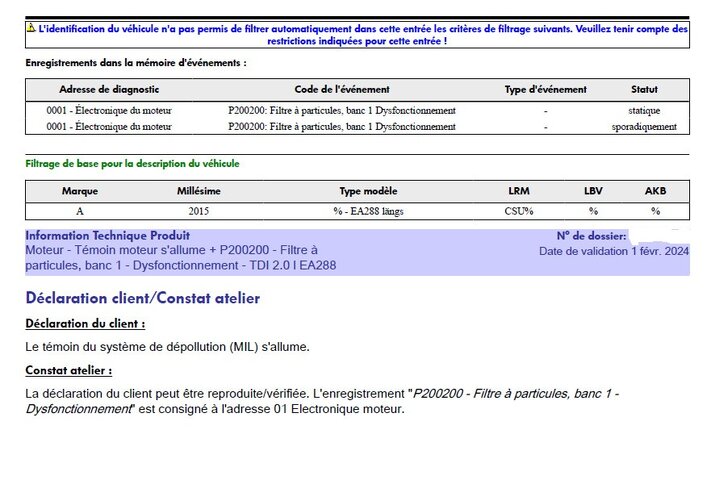This screenshot has width=707, height=480.
Task: Click the 'Constat atelier :' subheading
Action: pos(69,370)
